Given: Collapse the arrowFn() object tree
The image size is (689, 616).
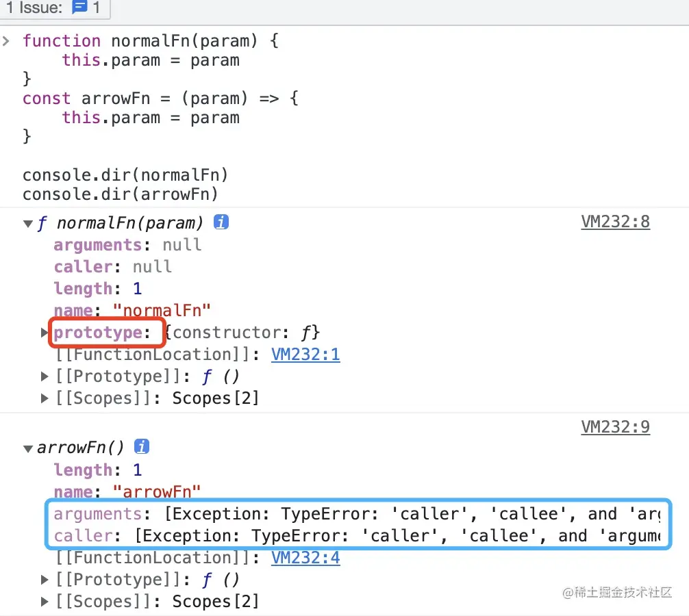Looking at the screenshot, I should (28, 449).
